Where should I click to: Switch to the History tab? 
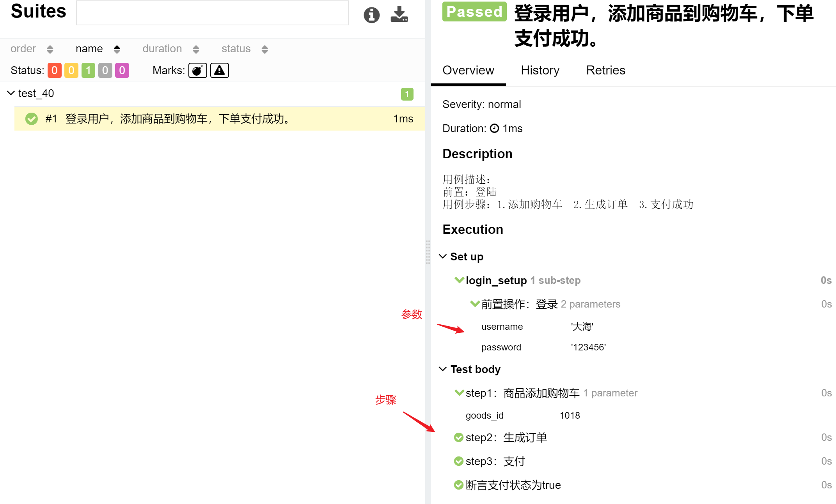[540, 70]
